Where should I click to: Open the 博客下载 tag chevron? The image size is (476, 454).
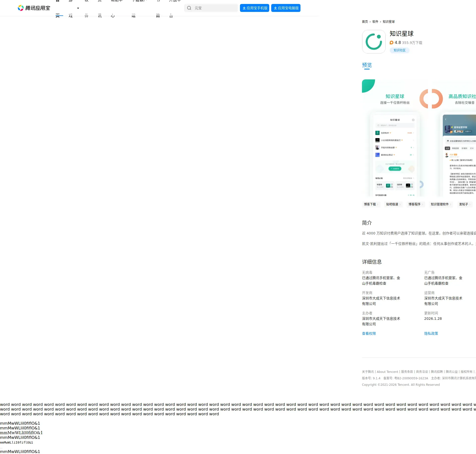pos(378,204)
